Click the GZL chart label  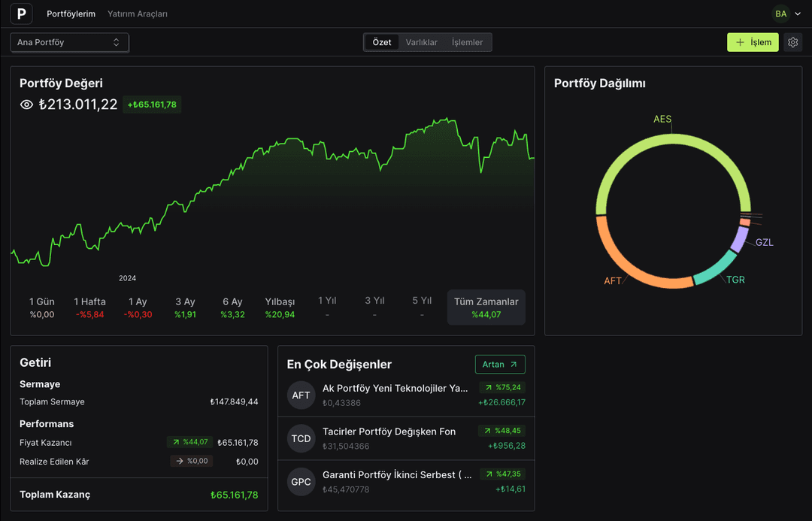tap(765, 242)
